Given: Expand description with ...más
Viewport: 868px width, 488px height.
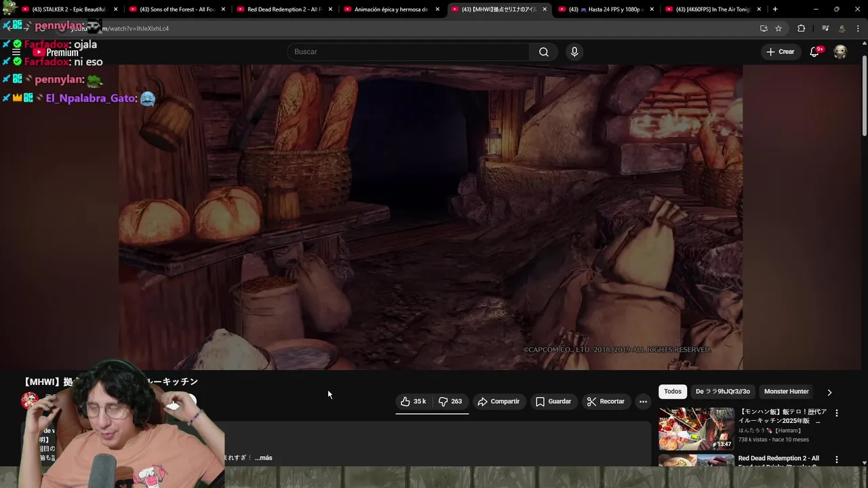Looking at the screenshot, I should pos(264,457).
